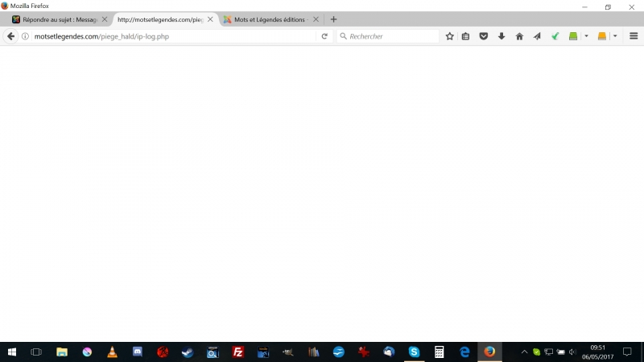Click the paper plane toolbar icon

coord(537,36)
